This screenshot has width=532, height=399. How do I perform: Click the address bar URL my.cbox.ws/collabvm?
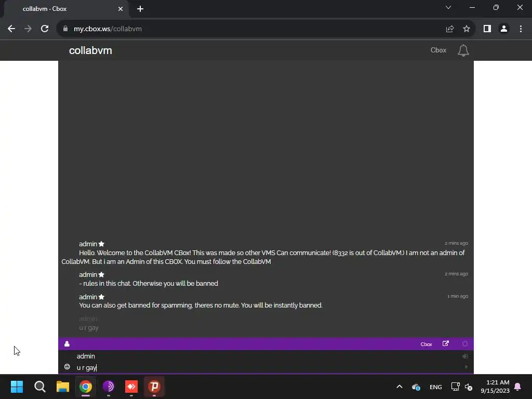[108, 29]
